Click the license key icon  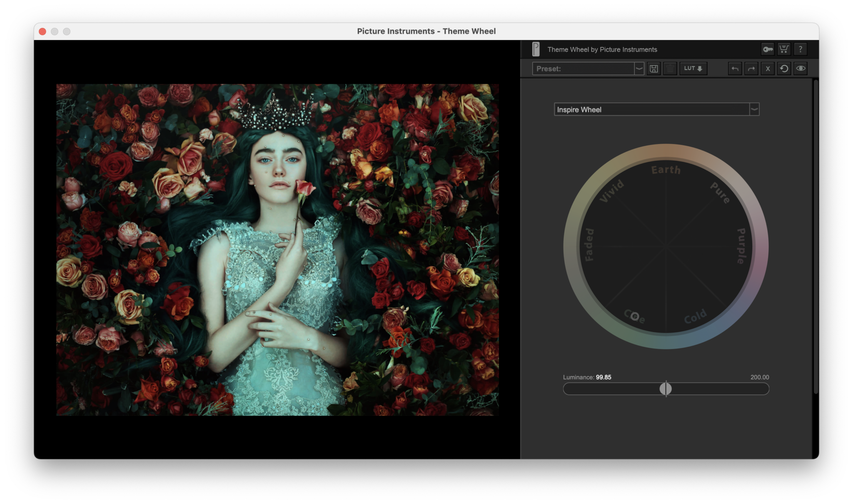pos(768,49)
